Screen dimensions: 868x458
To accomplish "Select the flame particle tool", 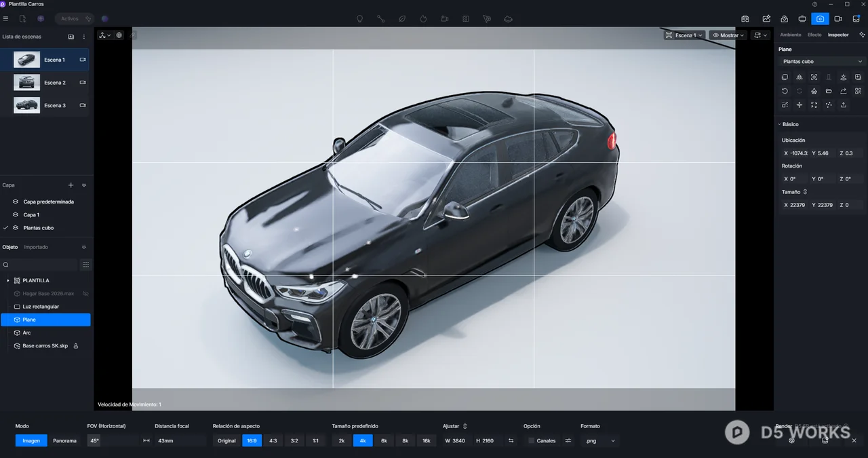I will 423,19.
